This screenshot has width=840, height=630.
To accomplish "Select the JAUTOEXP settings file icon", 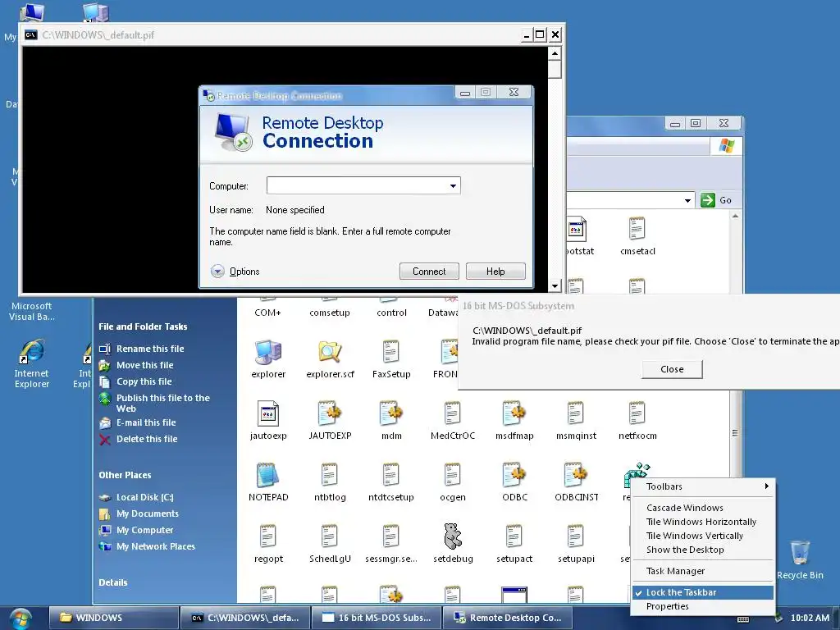I will point(330,413).
